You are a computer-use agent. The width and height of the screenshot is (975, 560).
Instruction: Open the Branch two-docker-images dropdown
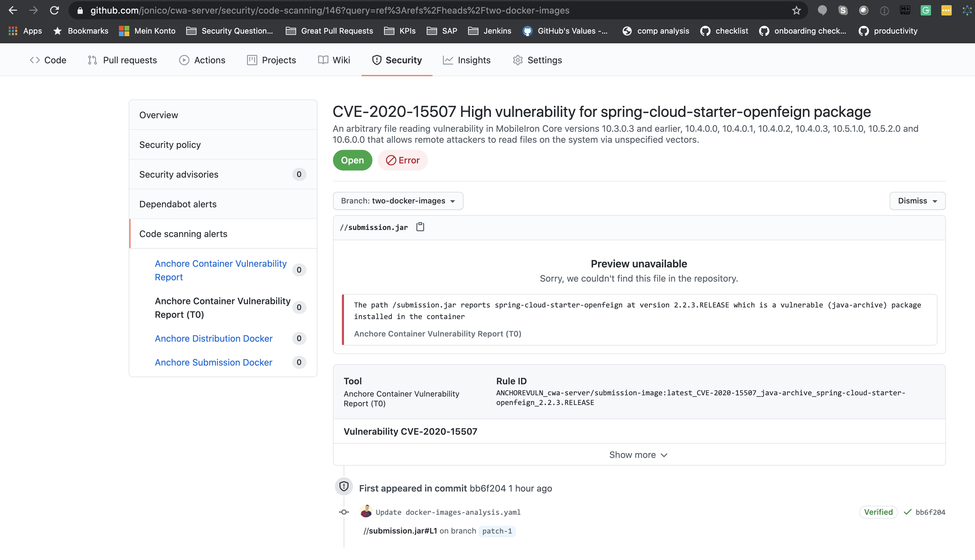pyautogui.click(x=398, y=201)
